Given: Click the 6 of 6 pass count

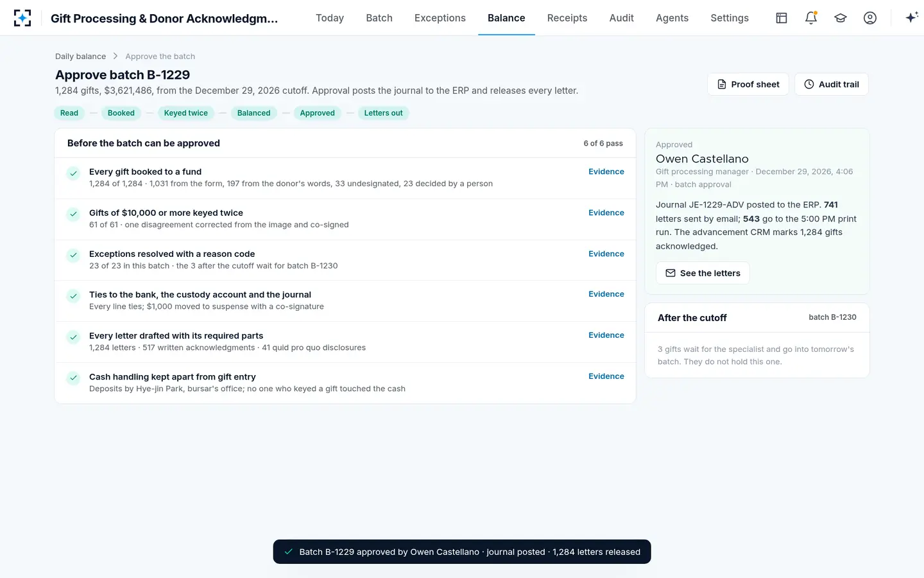Looking at the screenshot, I should [603, 143].
